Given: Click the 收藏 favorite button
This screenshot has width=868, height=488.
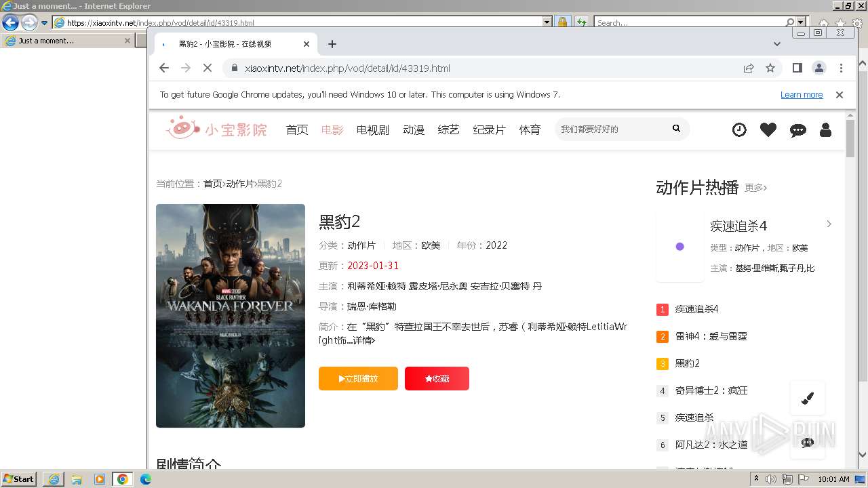Looking at the screenshot, I should pyautogui.click(x=437, y=378).
